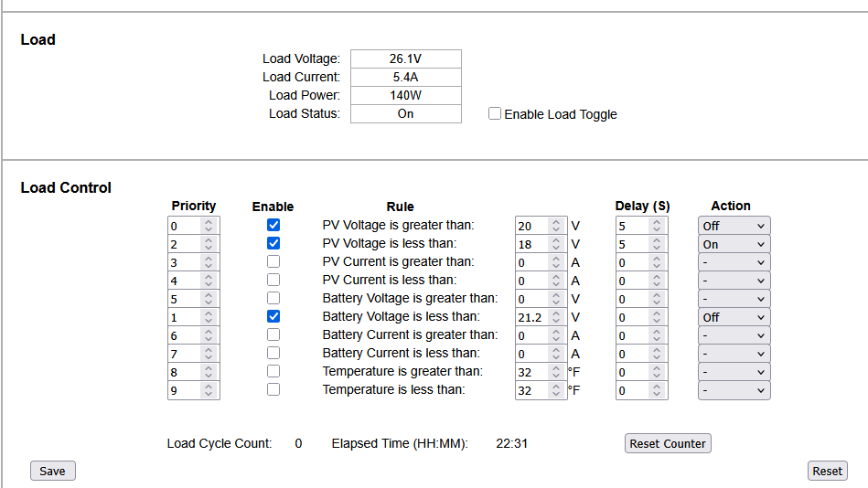
Task: Enable the PV Current is less than rule
Action: click(x=273, y=280)
